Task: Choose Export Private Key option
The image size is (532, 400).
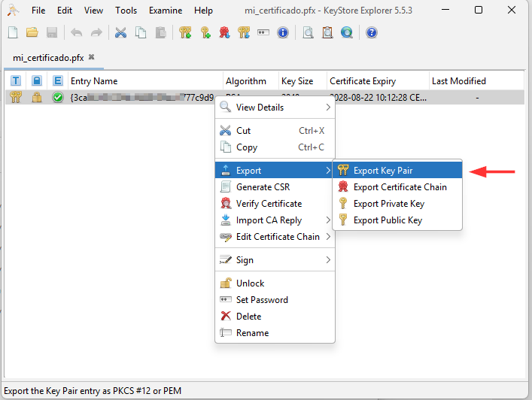Action: coord(388,204)
